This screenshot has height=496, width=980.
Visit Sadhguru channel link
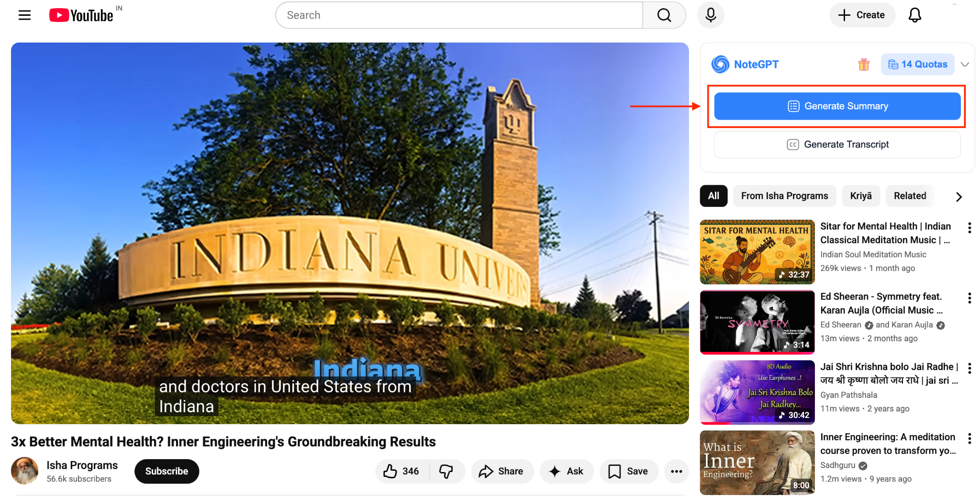(838, 465)
